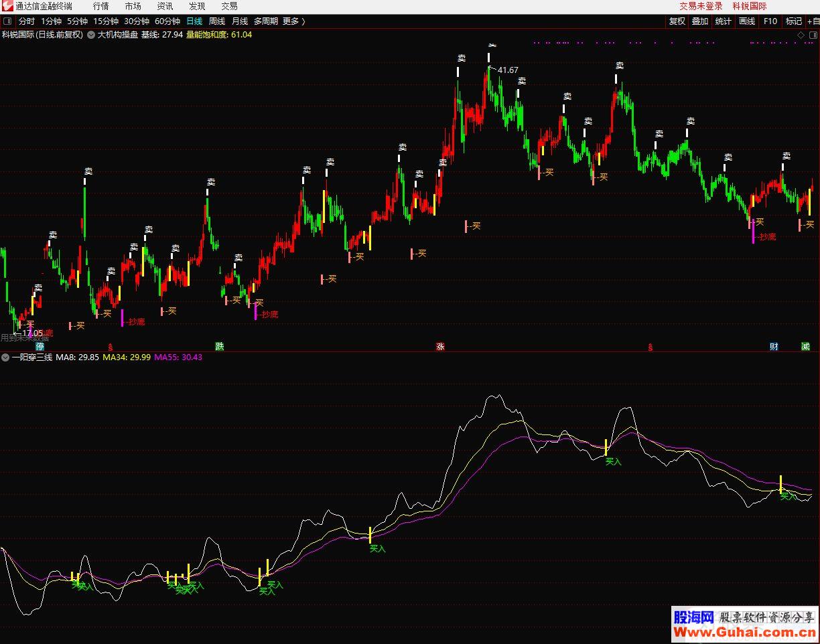Click the MA55: 30.43 value label
The height and width of the screenshot is (644, 820).
(x=178, y=357)
